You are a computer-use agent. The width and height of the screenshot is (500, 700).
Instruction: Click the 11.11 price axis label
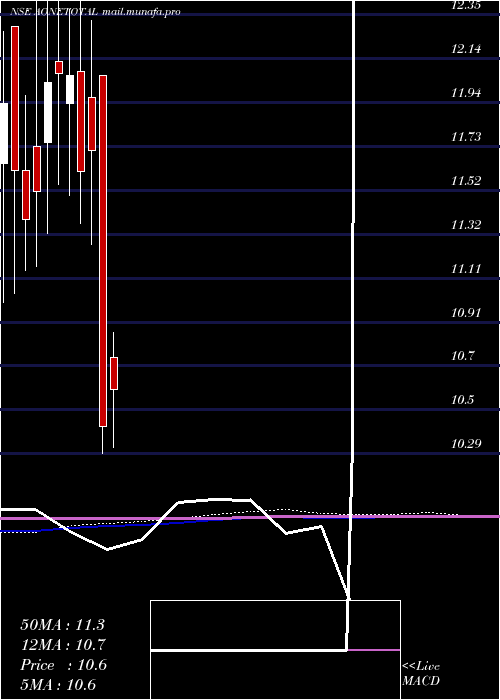pos(467,269)
